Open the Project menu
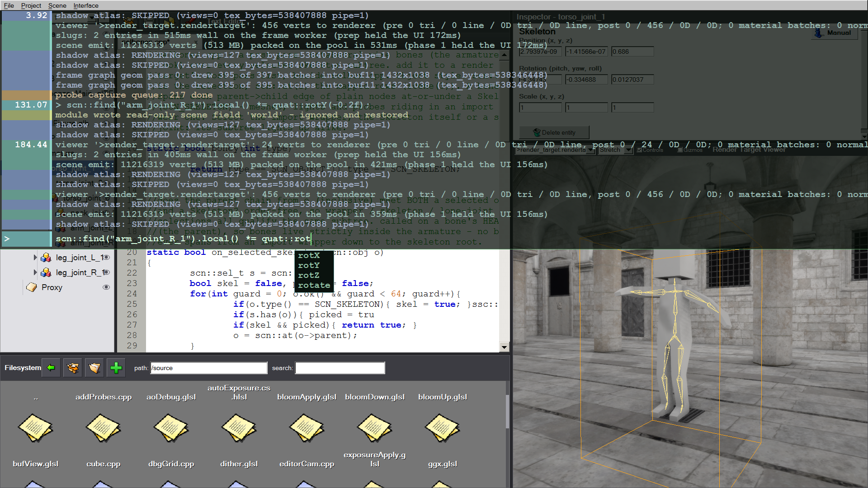 31,5
